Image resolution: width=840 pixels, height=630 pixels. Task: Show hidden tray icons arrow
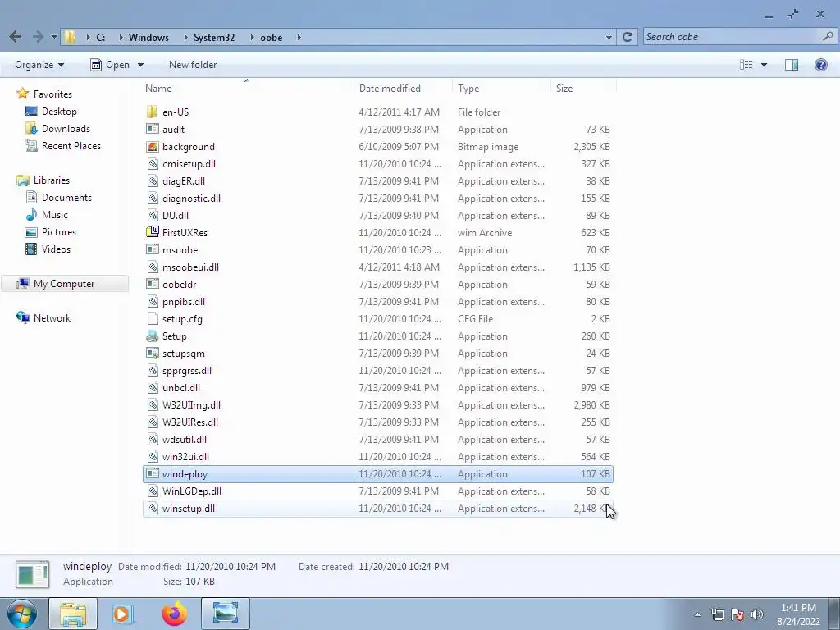(x=697, y=614)
